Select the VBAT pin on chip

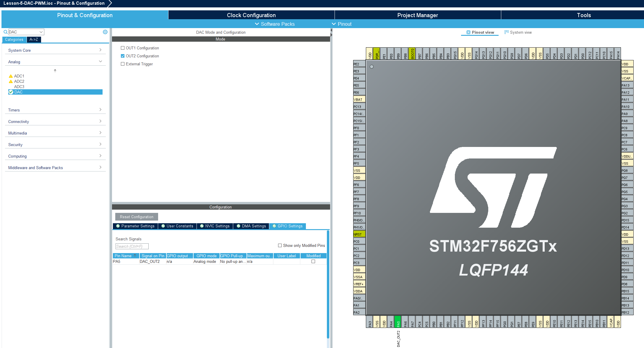(x=359, y=99)
